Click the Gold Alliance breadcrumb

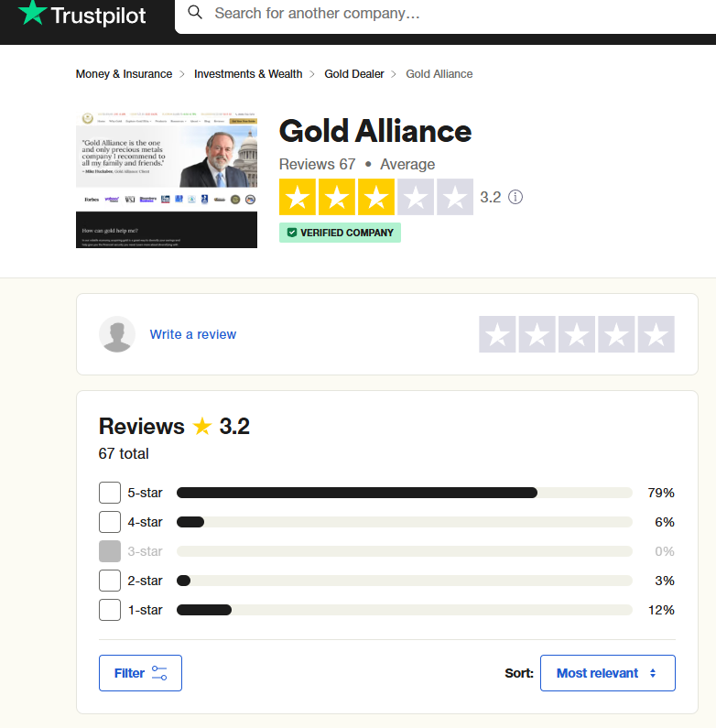pos(439,74)
